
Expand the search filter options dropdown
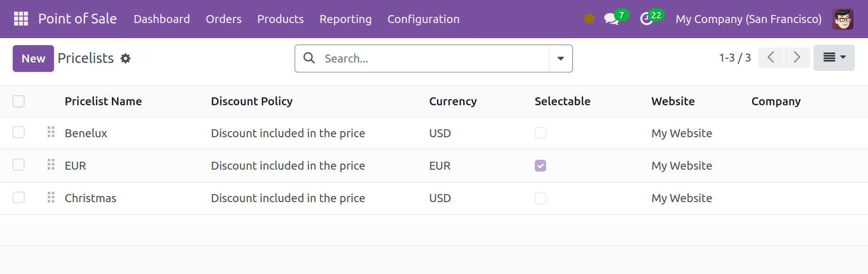pos(561,58)
